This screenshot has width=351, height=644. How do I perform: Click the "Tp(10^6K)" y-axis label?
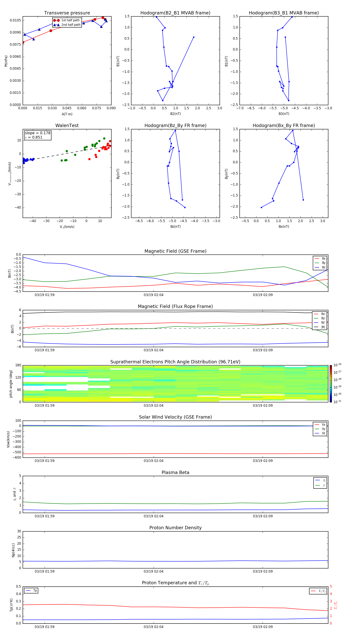point(11,605)
